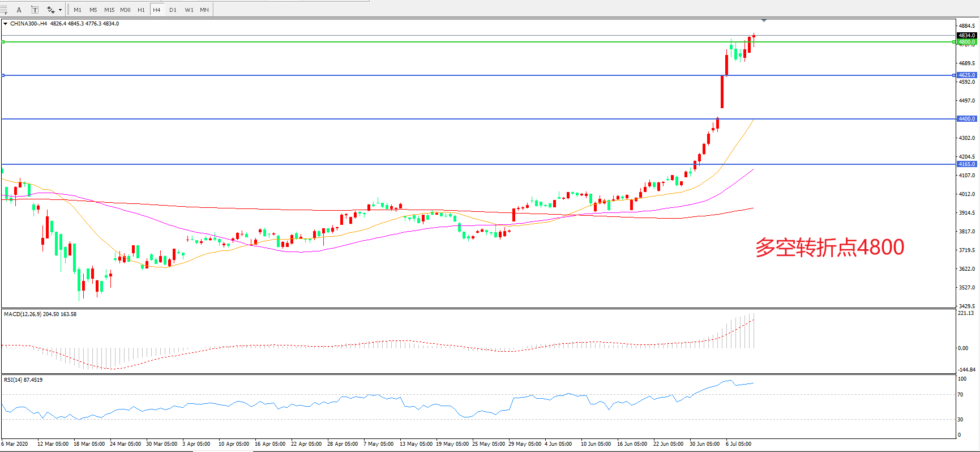The height and width of the screenshot is (452, 980).
Task: Click the green 4800.0 price level label
Action: tap(966, 42)
